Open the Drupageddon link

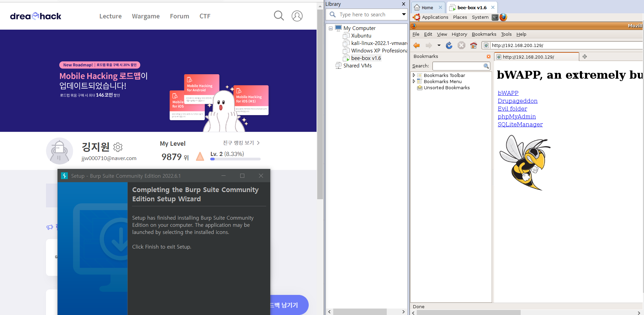pyautogui.click(x=518, y=101)
